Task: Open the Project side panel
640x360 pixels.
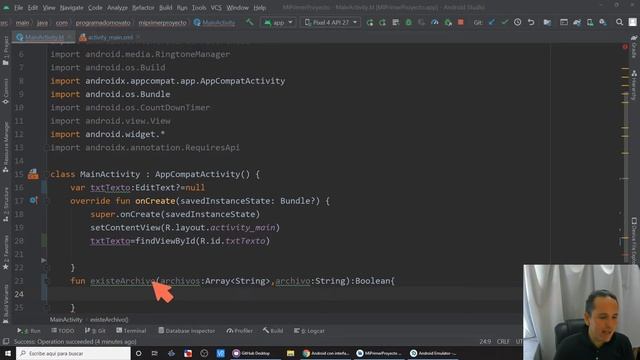Action: 6,50
